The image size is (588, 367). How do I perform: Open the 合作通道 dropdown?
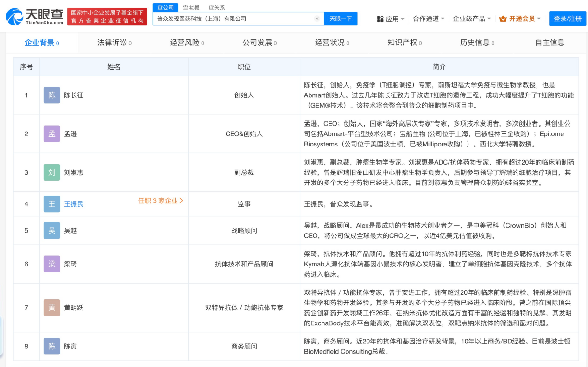[429, 19]
